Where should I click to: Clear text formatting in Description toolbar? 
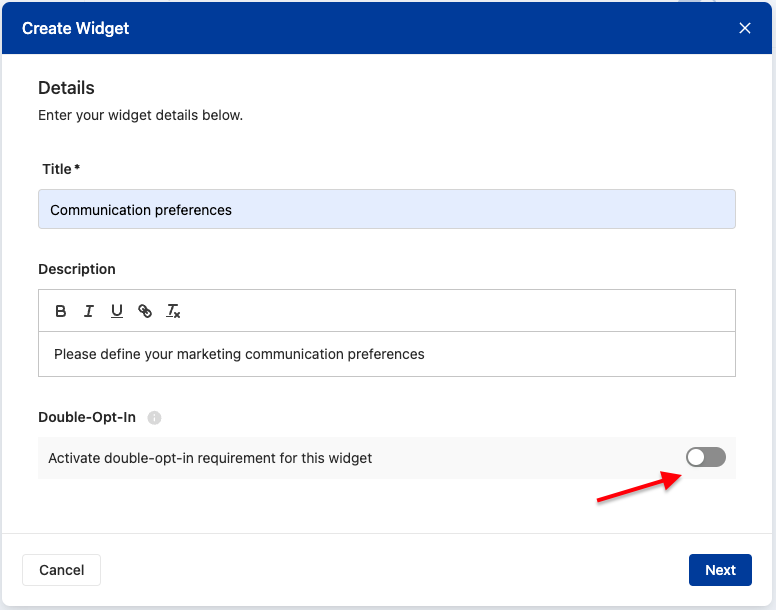173,311
